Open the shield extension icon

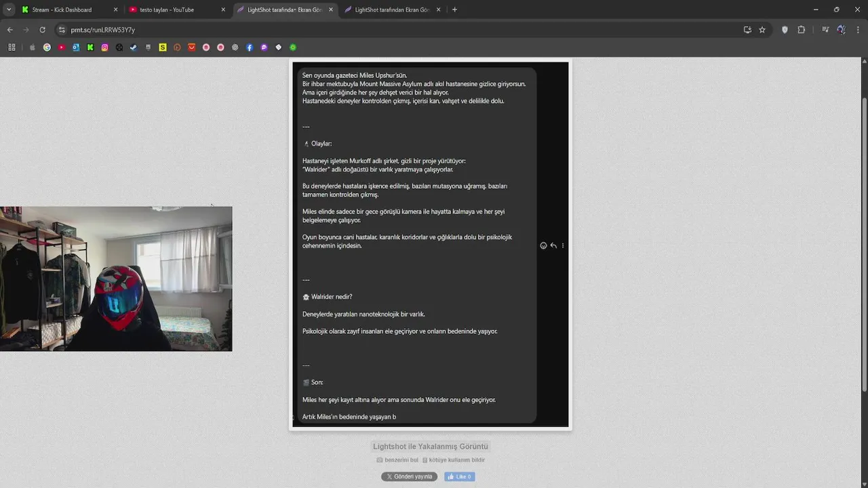pyautogui.click(x=785, y=30)
